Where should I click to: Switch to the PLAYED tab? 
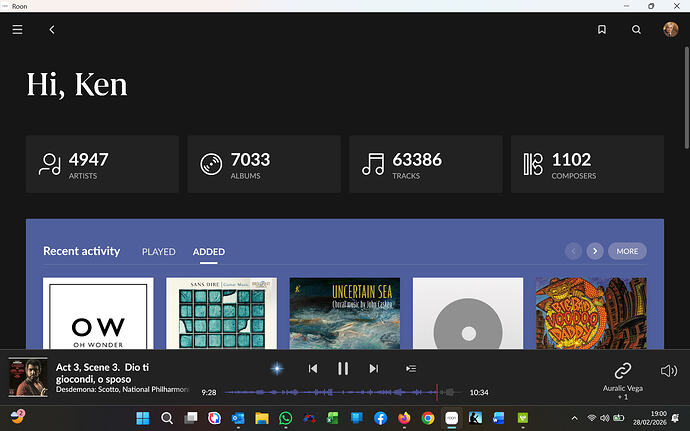[x=158, y=252]
